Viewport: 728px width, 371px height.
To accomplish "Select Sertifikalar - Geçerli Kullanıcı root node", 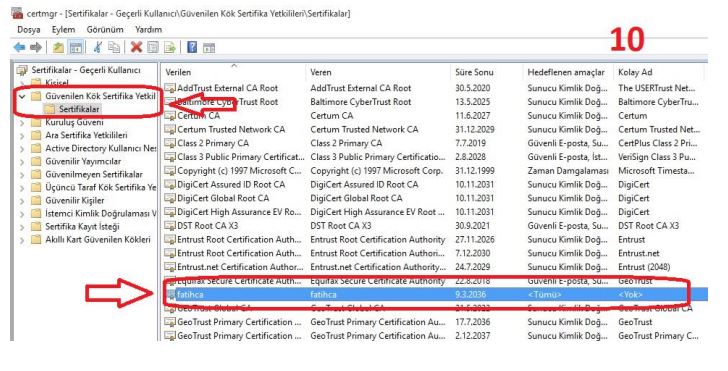I will pyautogui.click(x=86, y=70).
